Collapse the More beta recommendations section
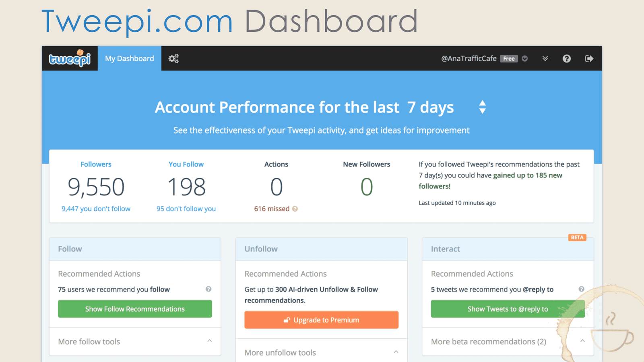Viewport: 644px width, 362px height. click(583, 340)
